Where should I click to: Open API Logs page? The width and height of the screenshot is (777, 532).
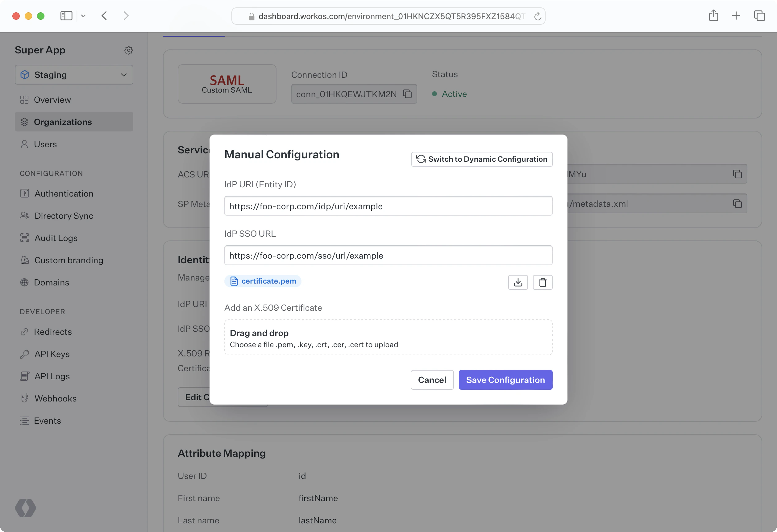click(74, 376)
